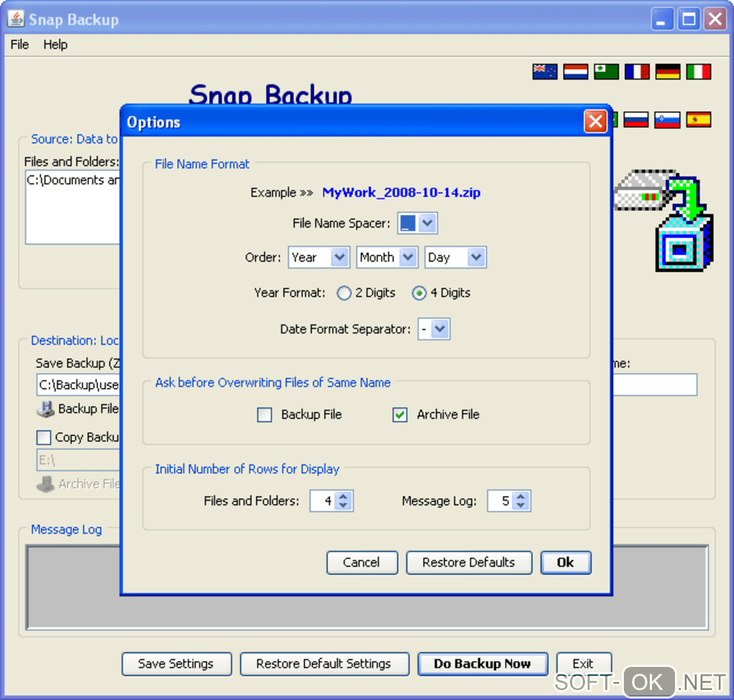Click the Files and Folders source list box

[x=73, y=207]
